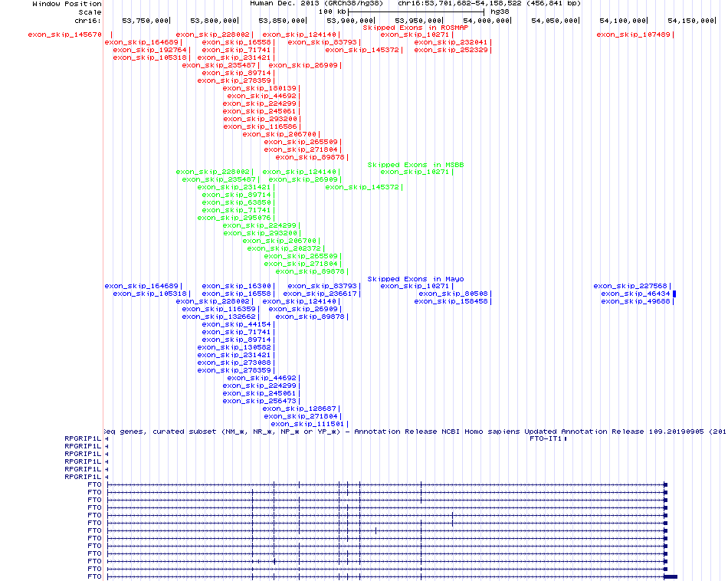This screenshot has height=581, width=728.
Task: Select the red exon_skip_107489 item
Action: pyautogui.click(x=634, y=34)
